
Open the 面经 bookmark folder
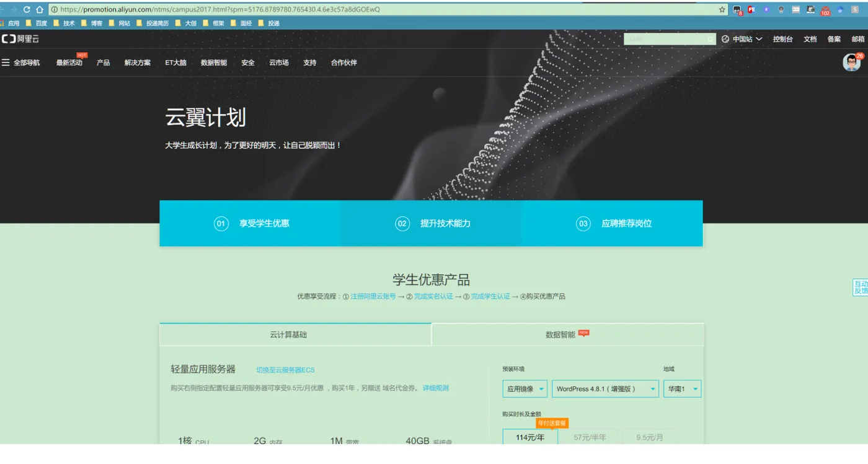[x=241, y=24]
